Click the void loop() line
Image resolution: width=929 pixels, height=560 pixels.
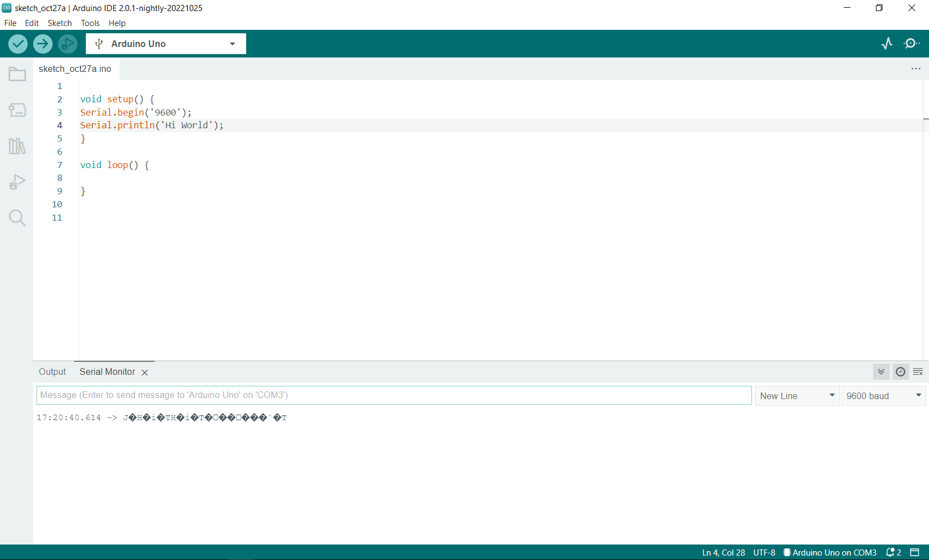point(115,165)
